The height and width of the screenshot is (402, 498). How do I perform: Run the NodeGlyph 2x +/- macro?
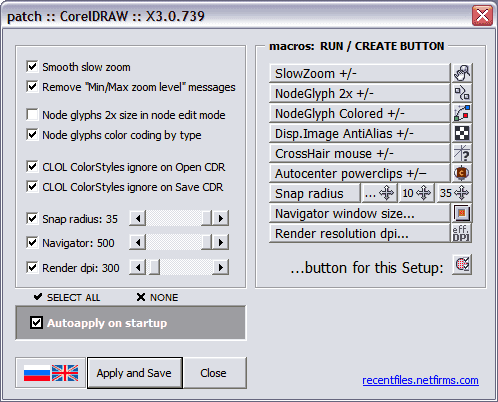point(360,93)
